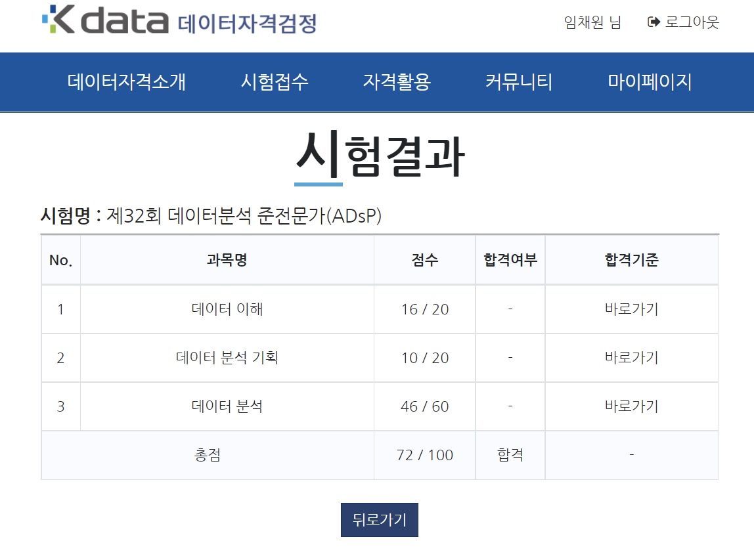Click the logout arrow icon
754x560 pixels.
654,22
